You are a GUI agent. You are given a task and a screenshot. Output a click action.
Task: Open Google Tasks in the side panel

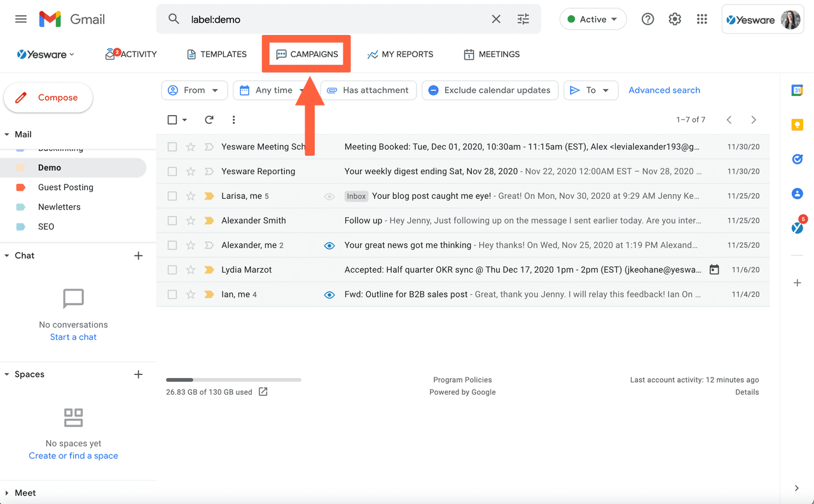[x=797, y=159]
